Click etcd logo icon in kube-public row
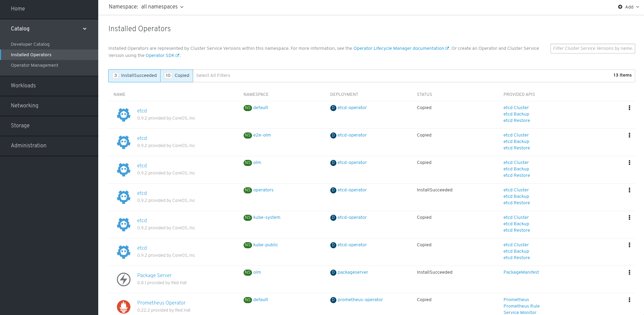The width and height of the screenshot is (644, 315). [x=124, y=252]
